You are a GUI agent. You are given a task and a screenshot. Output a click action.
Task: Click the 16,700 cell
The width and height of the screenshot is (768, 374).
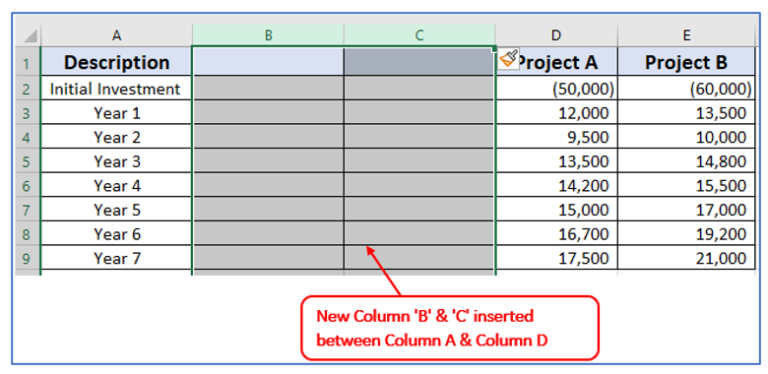[x=557, y=234]
